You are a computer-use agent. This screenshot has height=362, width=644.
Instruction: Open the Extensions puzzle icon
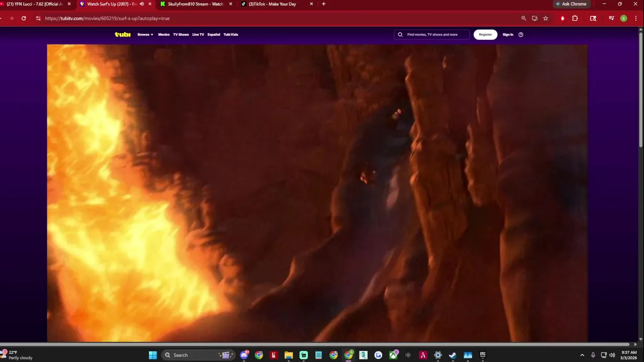point(575,18)
